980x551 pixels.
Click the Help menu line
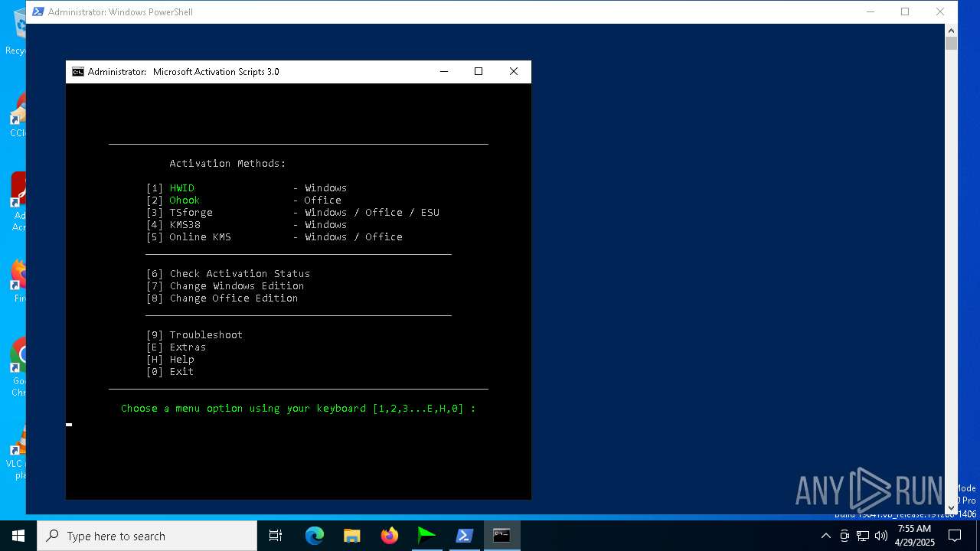pos(170,359)
